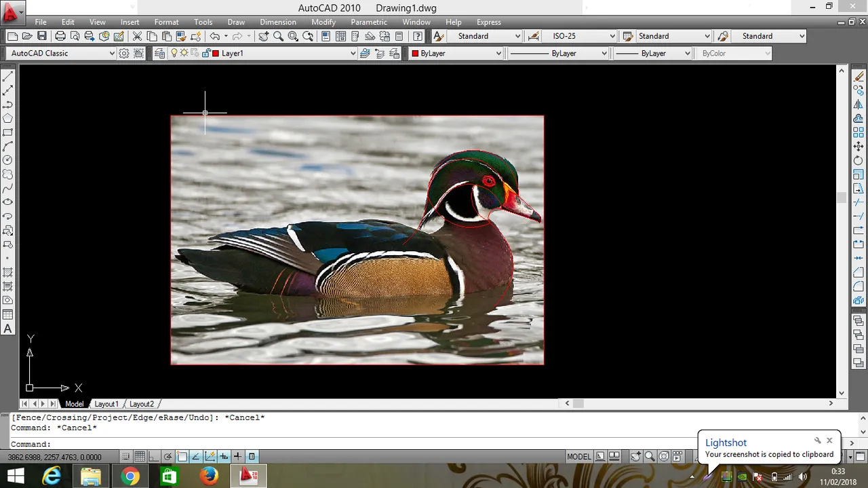Viewport: 868px width, 488px height.
Task: Open a file with the Open icon
Action: (x=27, y=36)
